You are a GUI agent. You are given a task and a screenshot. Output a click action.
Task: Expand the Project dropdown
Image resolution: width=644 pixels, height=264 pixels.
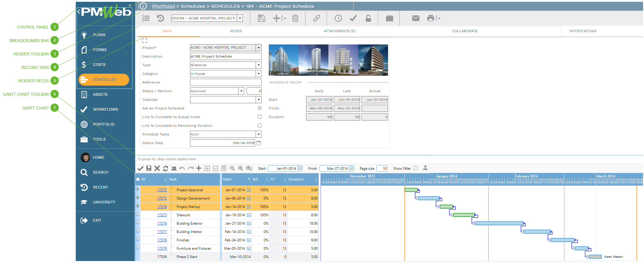tap(259, 48)
